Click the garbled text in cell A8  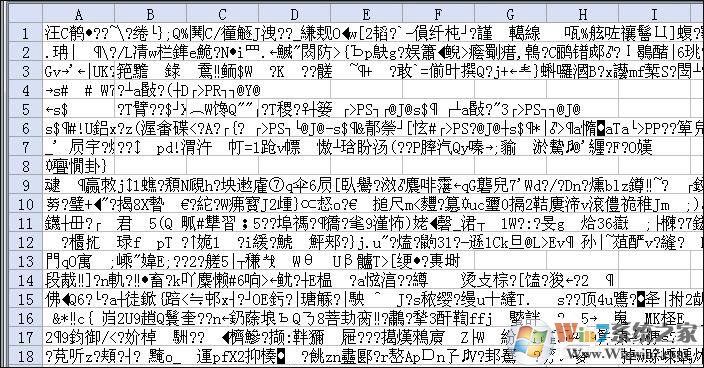[x=76, y=166]
